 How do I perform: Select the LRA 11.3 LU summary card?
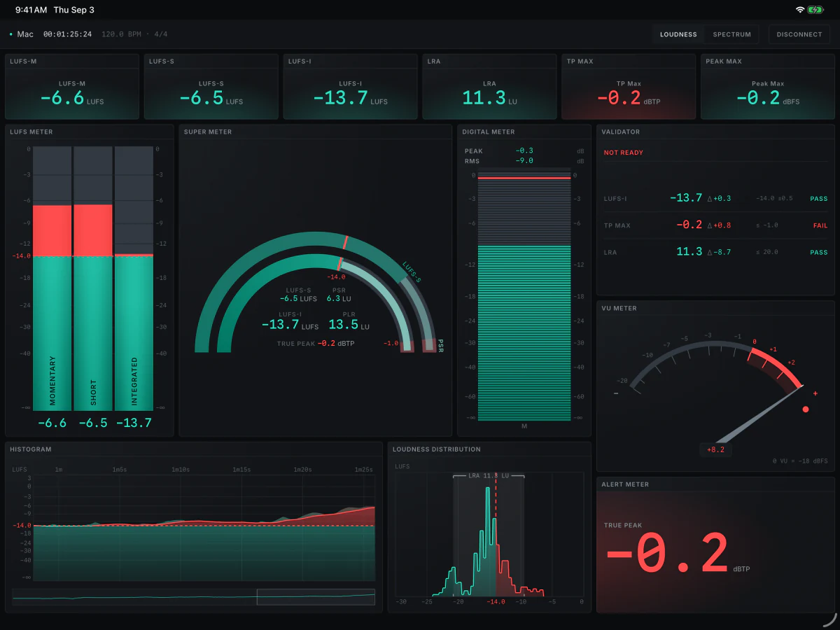point(489,87)
